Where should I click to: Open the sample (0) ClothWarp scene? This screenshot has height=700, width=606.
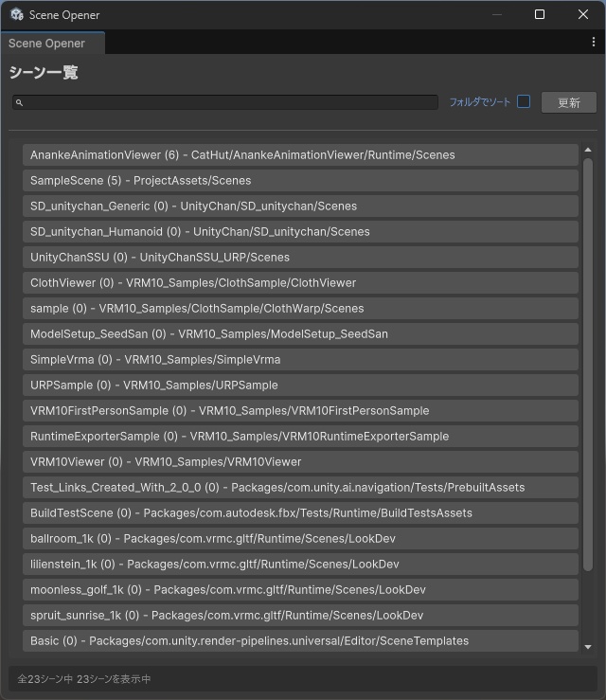coord(300,309)
